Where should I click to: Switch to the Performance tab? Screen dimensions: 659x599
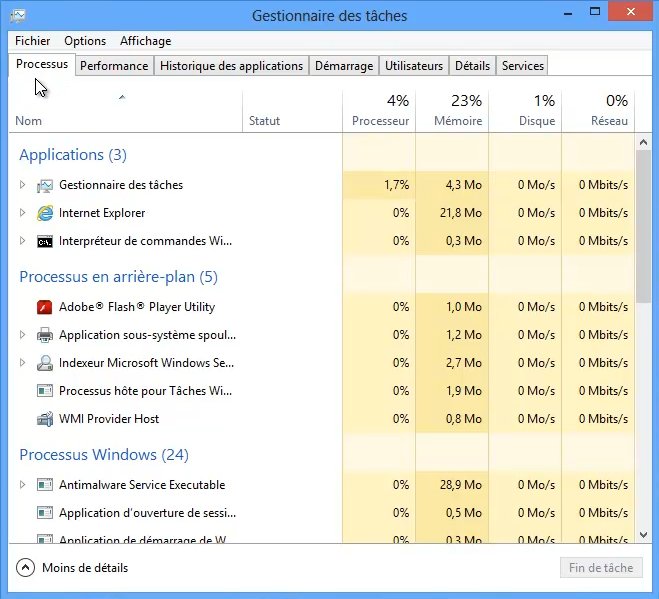click(114, 66)
